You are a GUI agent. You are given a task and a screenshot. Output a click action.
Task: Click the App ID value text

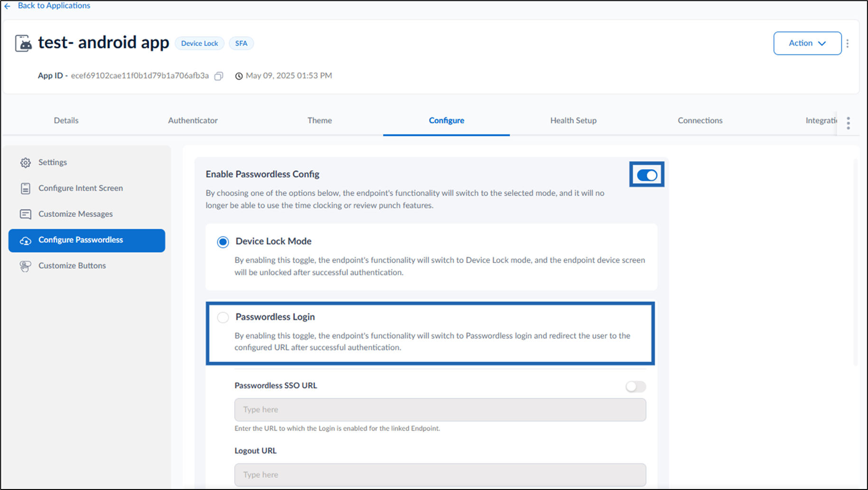pyautogui.click(x=140, y=75)
